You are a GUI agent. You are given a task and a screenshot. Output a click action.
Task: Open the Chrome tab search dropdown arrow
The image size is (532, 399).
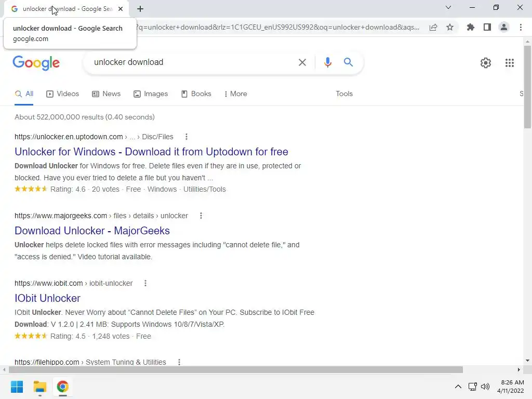coord(448,7)
